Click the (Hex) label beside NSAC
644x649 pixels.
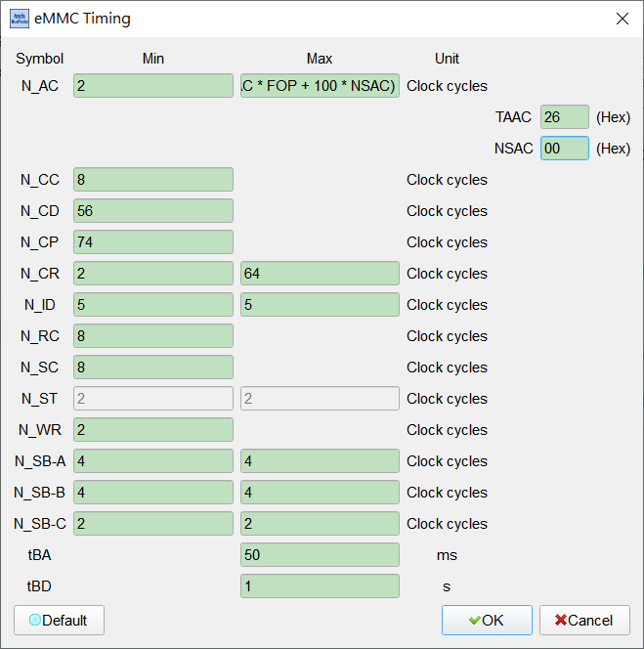pos(613,149)
